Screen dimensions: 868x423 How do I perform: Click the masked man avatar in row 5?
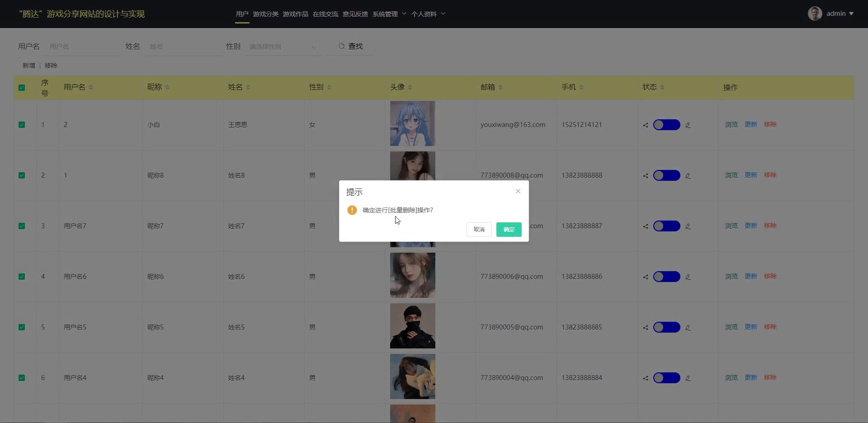pyautogui.click(x=413, y=326)
